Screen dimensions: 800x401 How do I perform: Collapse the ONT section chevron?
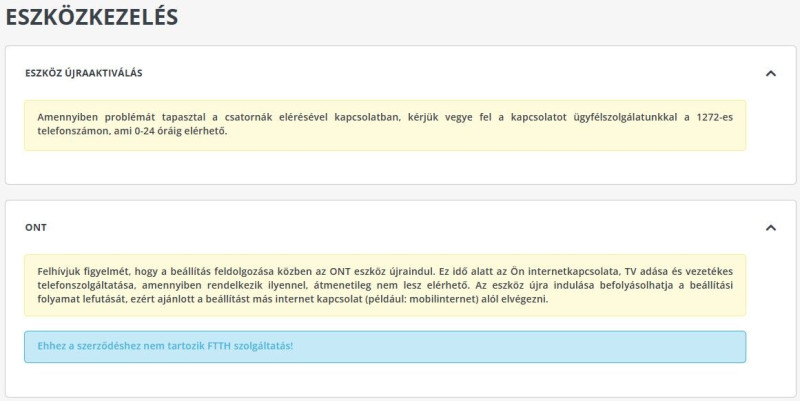[770, 227]
